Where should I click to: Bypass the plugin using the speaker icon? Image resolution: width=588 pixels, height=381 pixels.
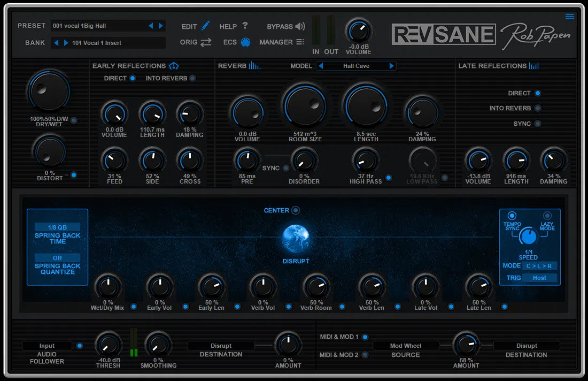click(x=299, y=26)
